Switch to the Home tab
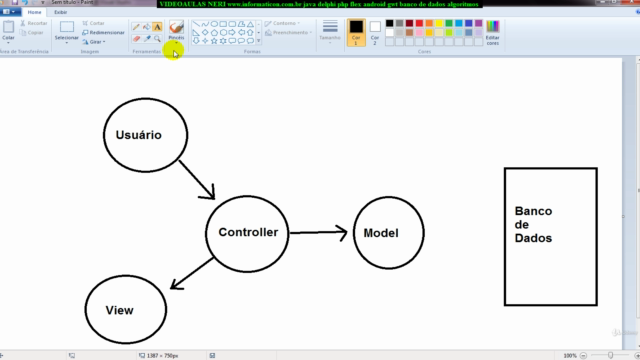The width and height of the screenshot is (640, 360). 34,12
